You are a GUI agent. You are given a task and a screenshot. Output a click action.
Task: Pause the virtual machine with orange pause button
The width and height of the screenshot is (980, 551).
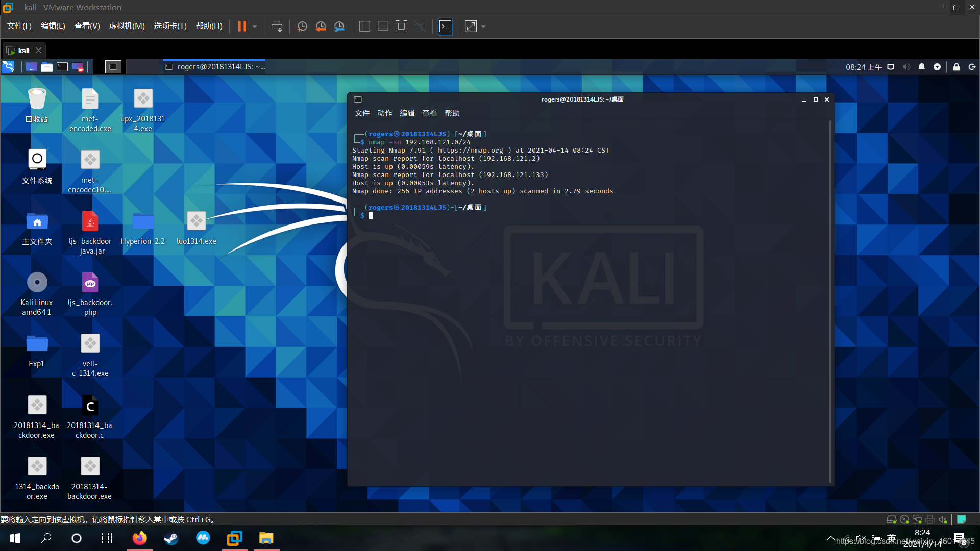pos(242,26)
